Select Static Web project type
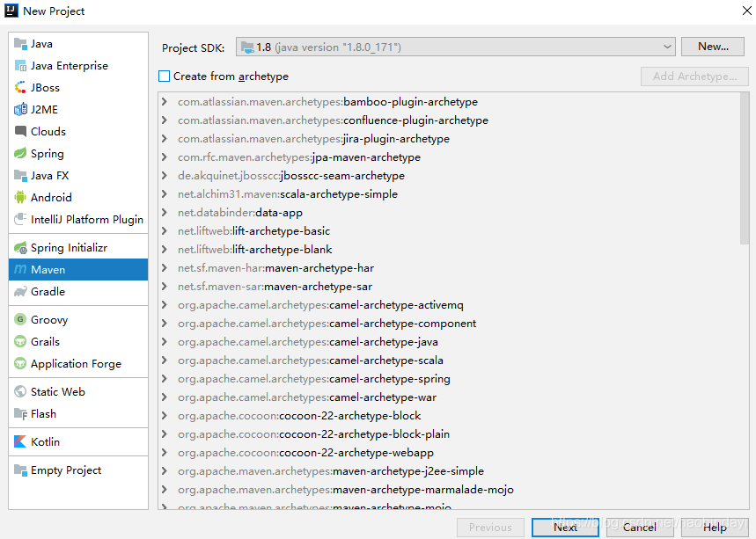The height and width of the screenshot is (539, 756). click(78, 391)
